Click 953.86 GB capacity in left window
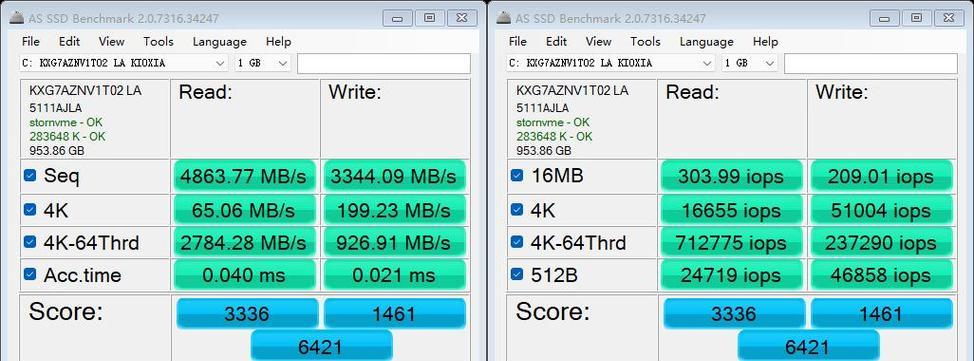Screen dimensions: 974x361 [x=57, y=150]
